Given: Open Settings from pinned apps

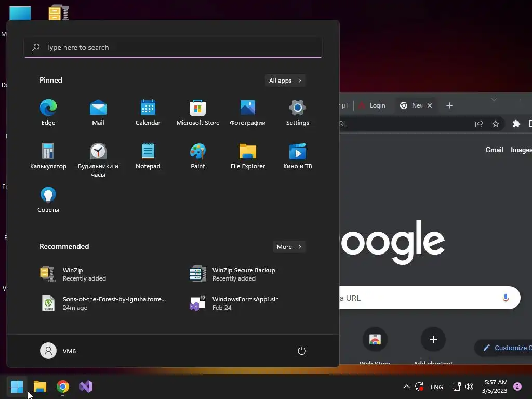Looking at the screenshot, I should [x=298, y=113].
